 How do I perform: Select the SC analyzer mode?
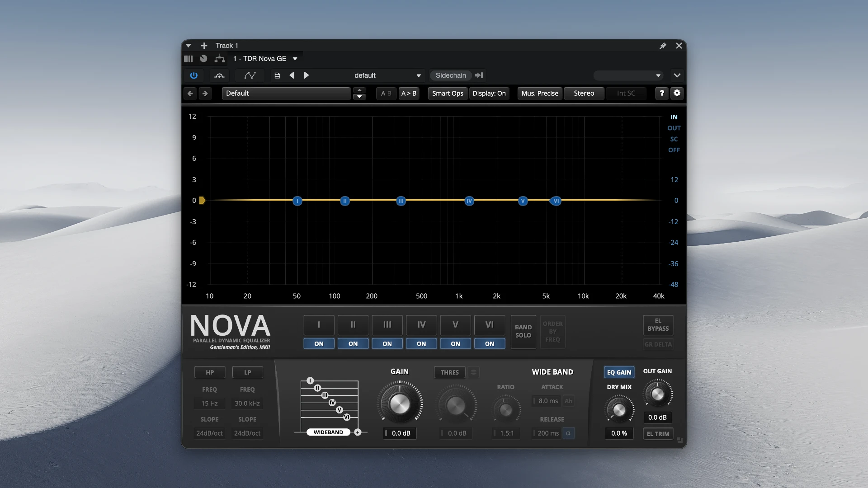click(x=674, y=139)
